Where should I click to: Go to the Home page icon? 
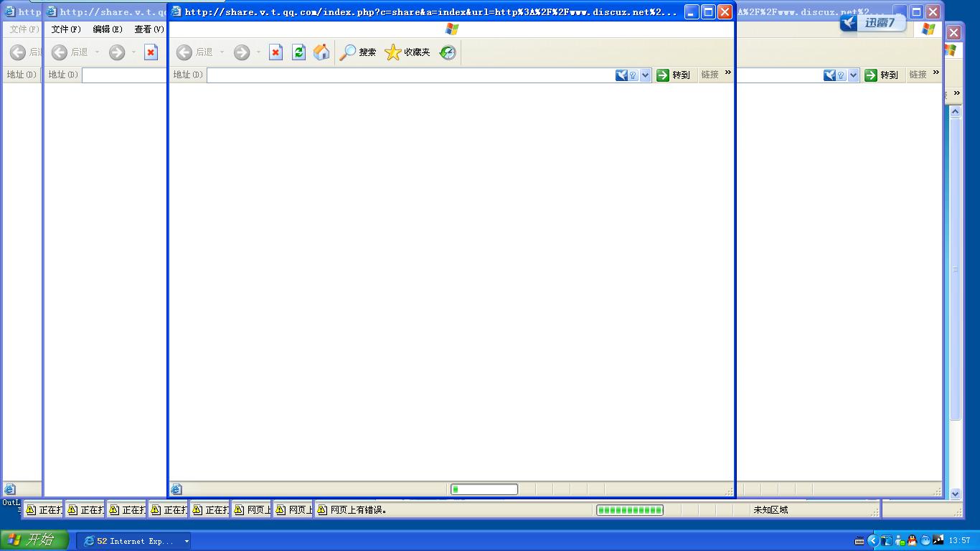point(321,52)
